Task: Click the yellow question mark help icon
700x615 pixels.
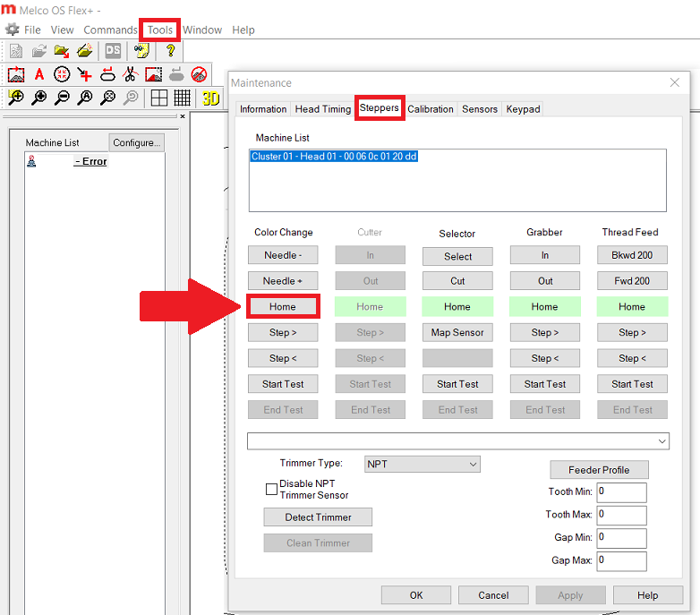Action: [x=170, y=51]
